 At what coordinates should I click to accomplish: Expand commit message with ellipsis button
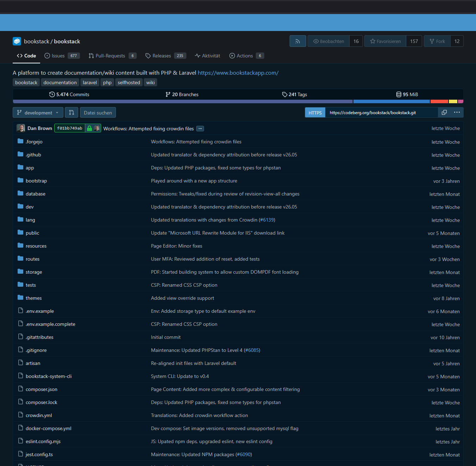tap(200, 129)
